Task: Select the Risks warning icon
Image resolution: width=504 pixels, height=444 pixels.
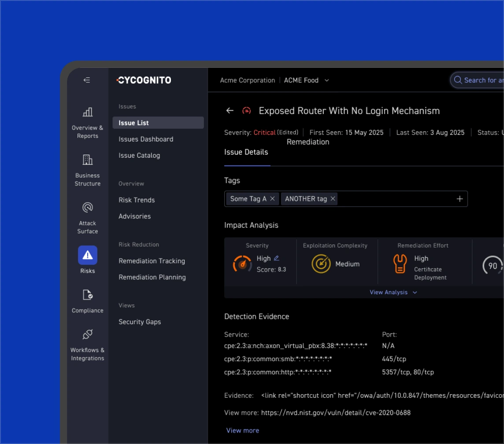Action: [87, 255]
